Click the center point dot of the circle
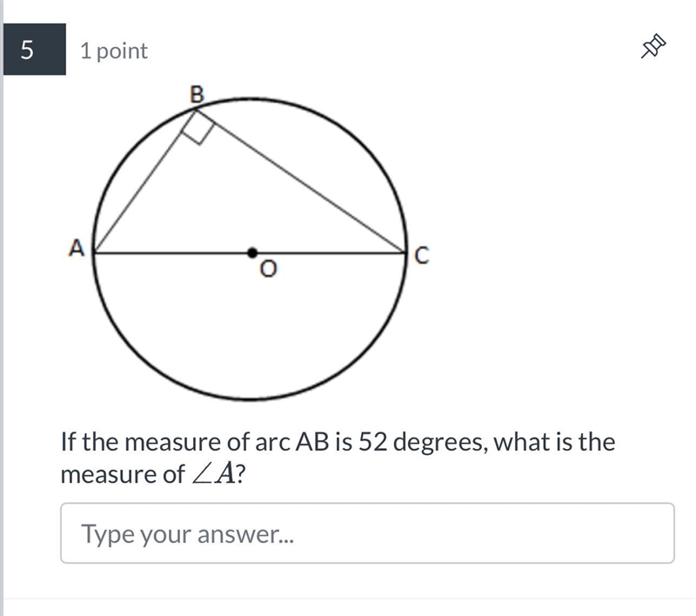Viewport: 696px width, 616px height. [x=252, y=253]
